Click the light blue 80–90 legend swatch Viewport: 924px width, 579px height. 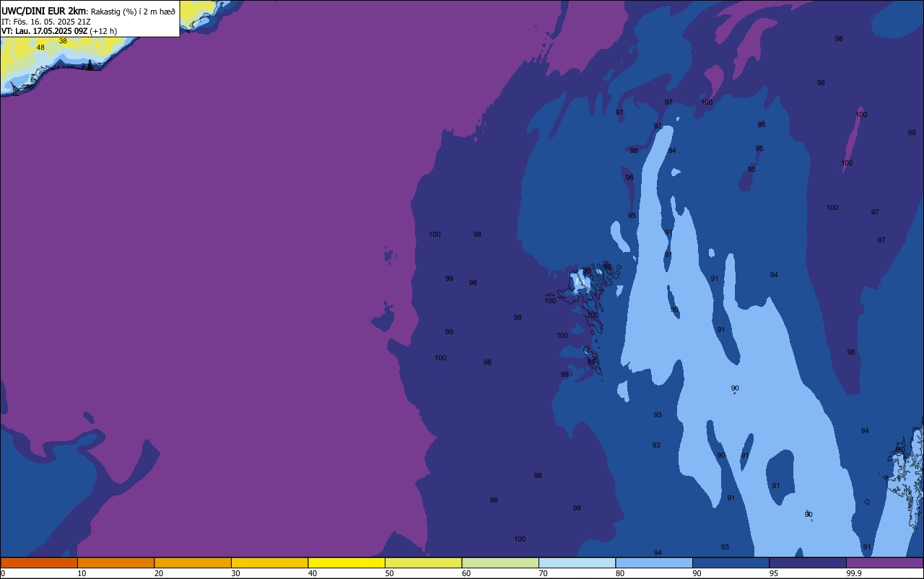coord(654,562)
